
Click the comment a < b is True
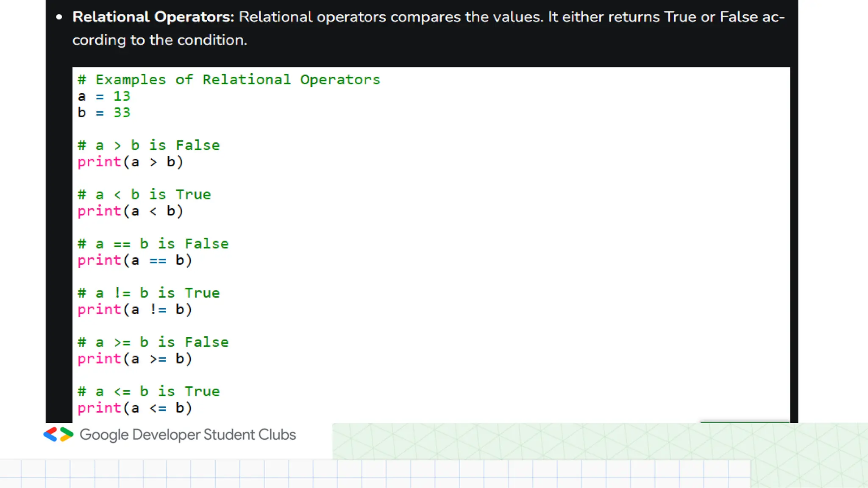(x=144, y=194)
